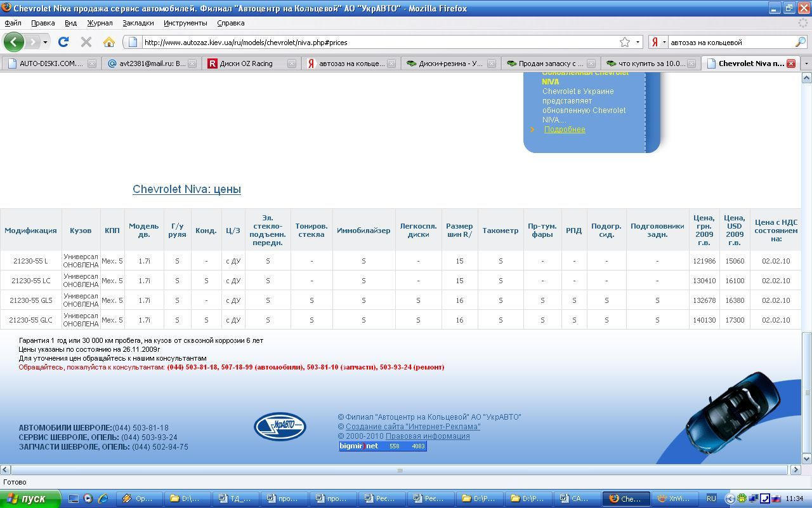Click the RU language indicator in tray

(711, 498)
